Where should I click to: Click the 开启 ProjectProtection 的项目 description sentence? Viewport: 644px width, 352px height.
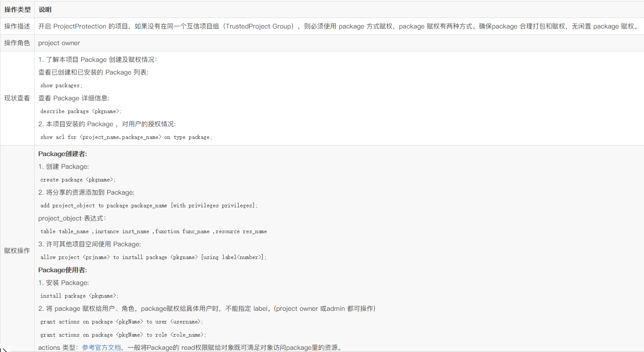(338, 26)
